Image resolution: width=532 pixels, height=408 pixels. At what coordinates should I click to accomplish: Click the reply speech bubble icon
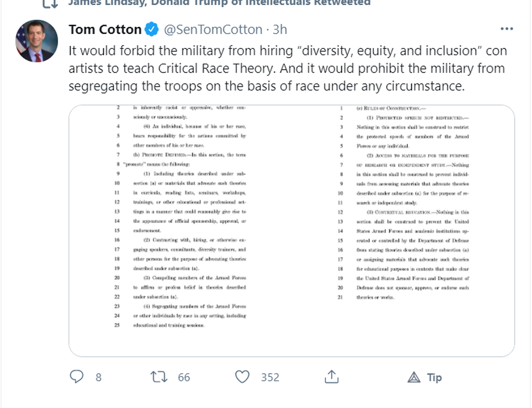pyautogui.click(x=77, y=377)
